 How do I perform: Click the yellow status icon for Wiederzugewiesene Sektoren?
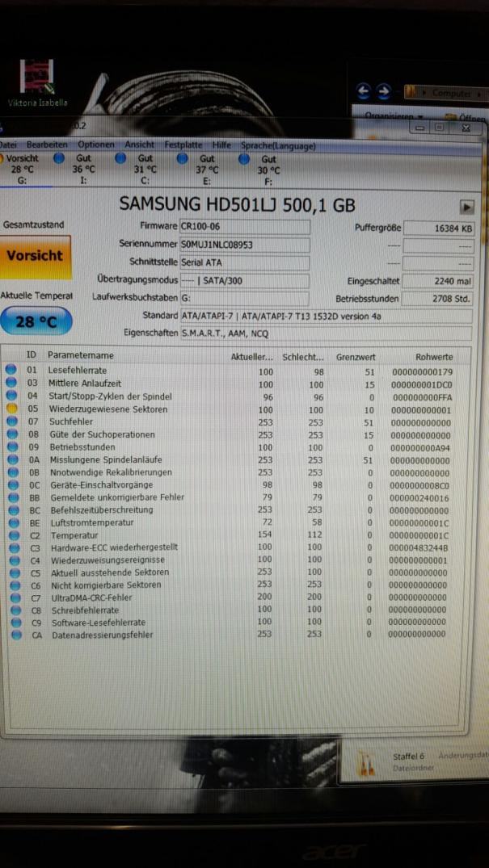coord(11,409)
